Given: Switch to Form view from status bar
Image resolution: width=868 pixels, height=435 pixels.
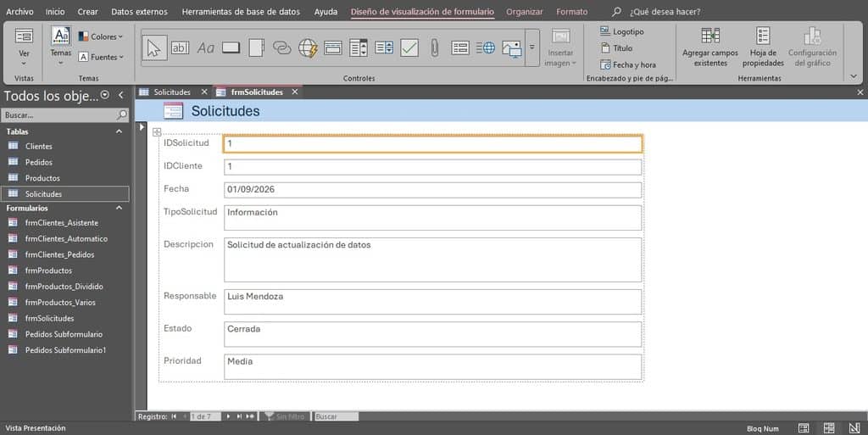Looking at the screenshot, I should 804,428.
